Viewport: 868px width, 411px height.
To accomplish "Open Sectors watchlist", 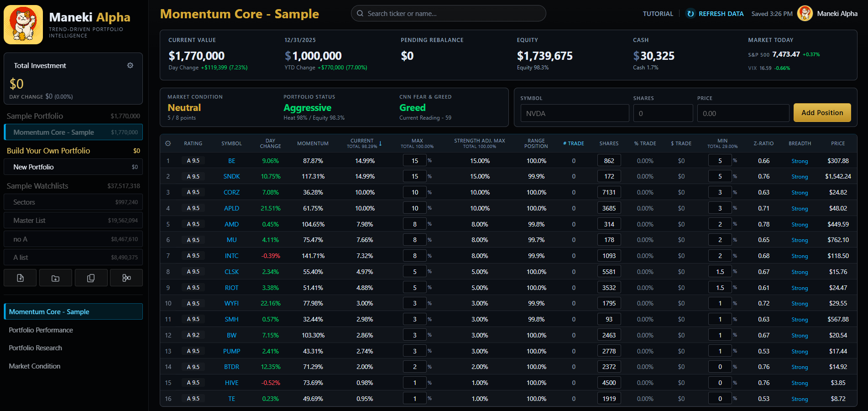I will 73,202.
